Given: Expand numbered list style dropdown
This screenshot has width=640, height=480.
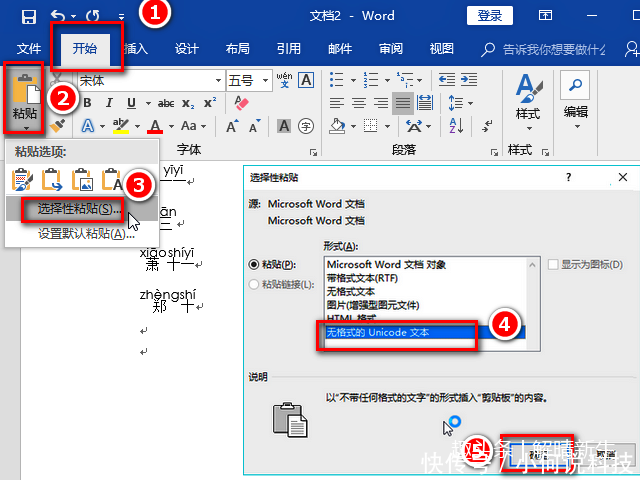Looking at the screenshot, I should (387, 80).
